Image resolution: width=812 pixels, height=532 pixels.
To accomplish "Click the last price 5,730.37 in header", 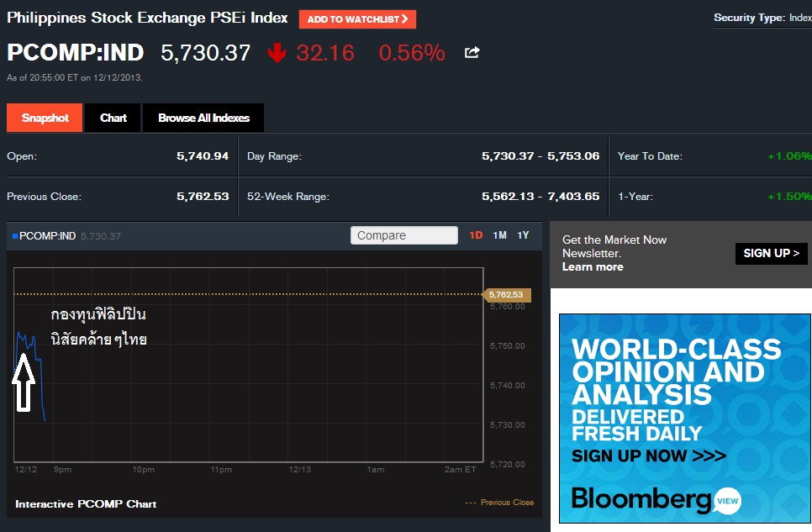I will (206, 53).
